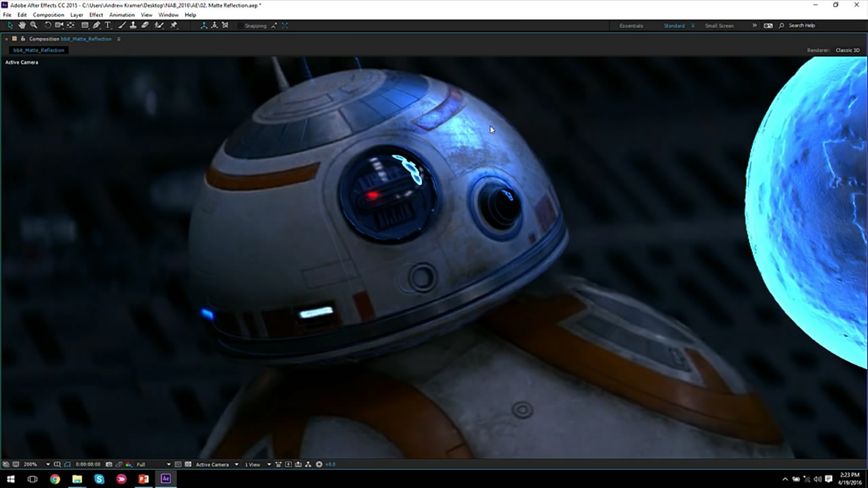Toggle Fast Previews button
Viewport: 868px width, 488px height.
(288, 464)
